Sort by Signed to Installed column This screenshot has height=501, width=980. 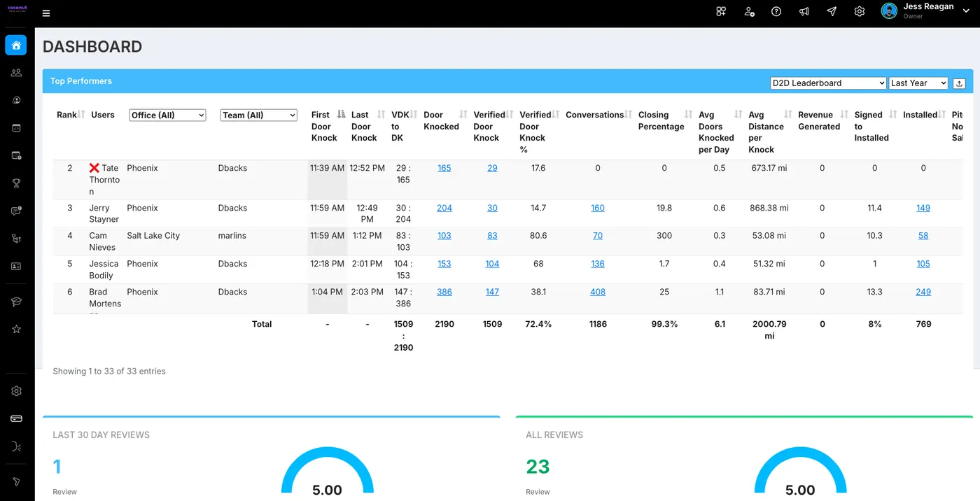(x=892, y=115)
